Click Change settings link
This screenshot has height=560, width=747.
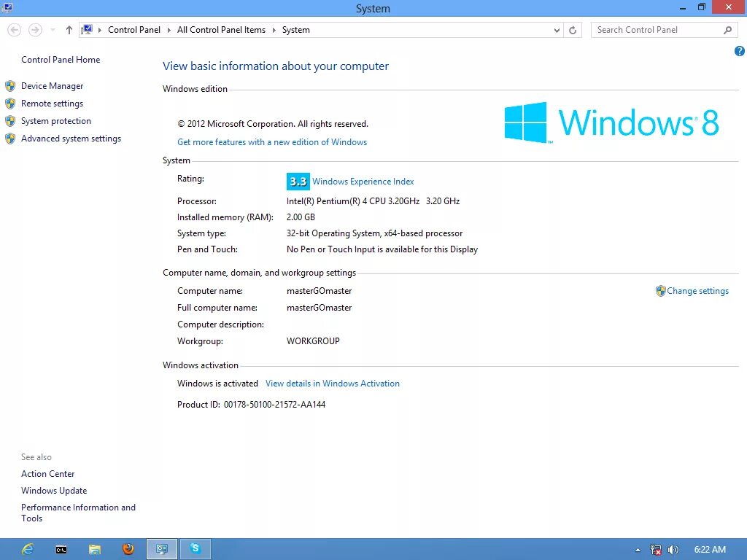coord(697,291)
